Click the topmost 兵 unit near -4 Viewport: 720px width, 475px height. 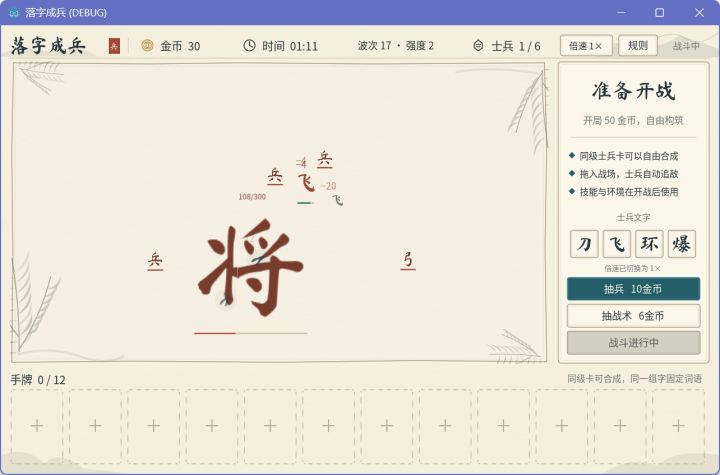tap(325, 159)
